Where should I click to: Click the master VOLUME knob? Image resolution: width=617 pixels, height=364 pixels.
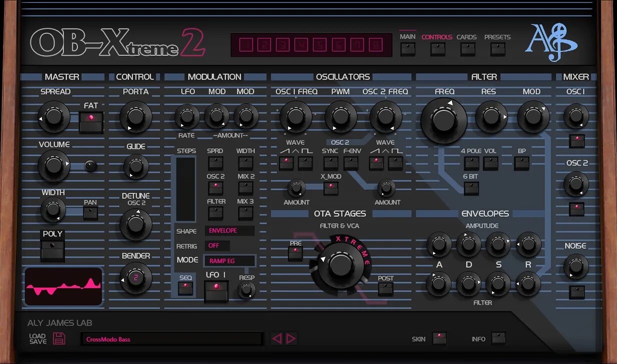tap(53, 166)
